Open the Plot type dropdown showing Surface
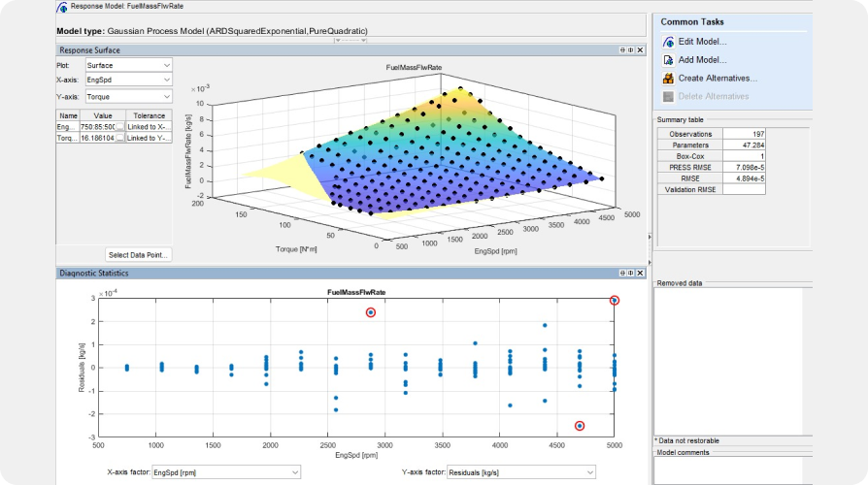The width and height of the screenshot is (868, 485). tap(128, 65)
